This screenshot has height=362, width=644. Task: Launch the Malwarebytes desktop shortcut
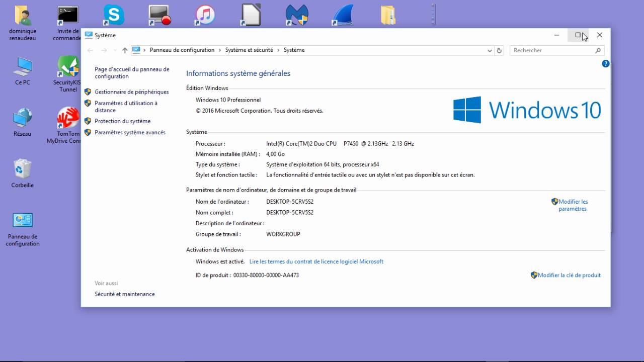pyautogui.click(x=297, y=16)
